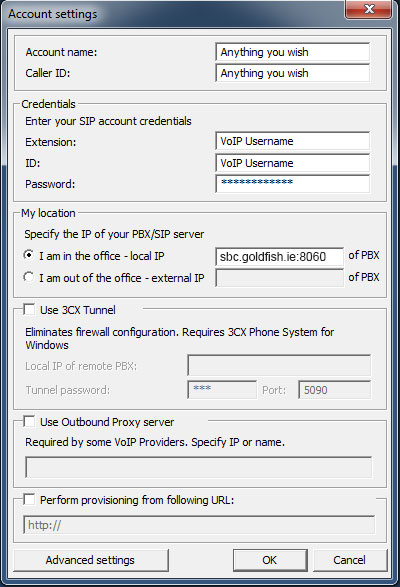Click the local IP field showing sbc.goldfish.ie:8060
This screenshot has height=587, width=400.
point(279,256)
